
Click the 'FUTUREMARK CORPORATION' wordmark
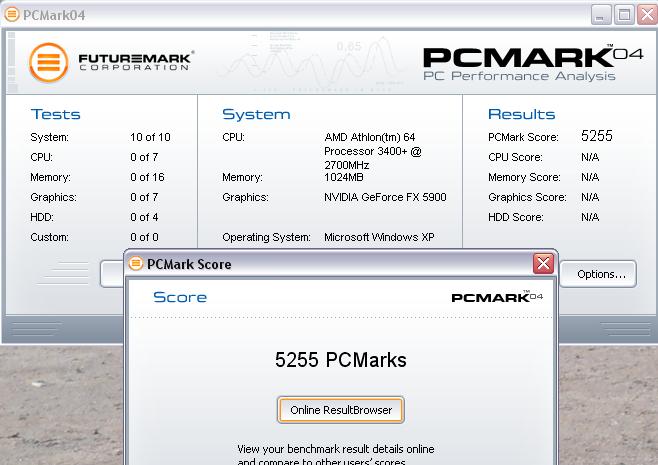coord(136,62)
